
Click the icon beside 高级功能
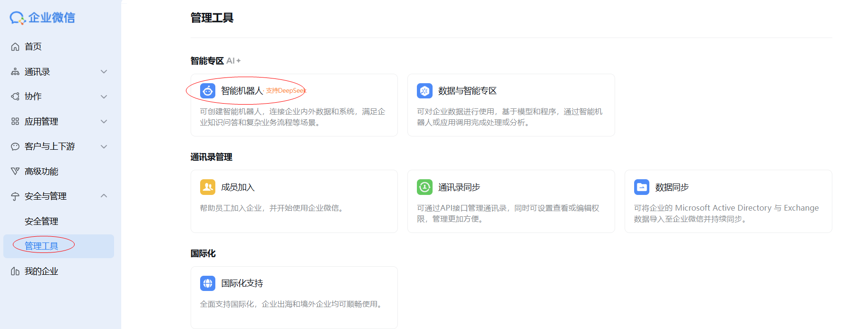(15, 171)
